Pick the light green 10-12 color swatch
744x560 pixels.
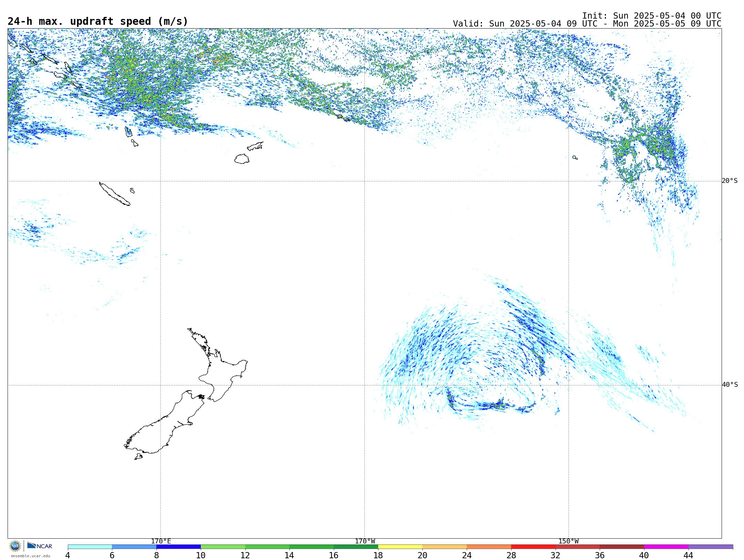pos(223,547)
